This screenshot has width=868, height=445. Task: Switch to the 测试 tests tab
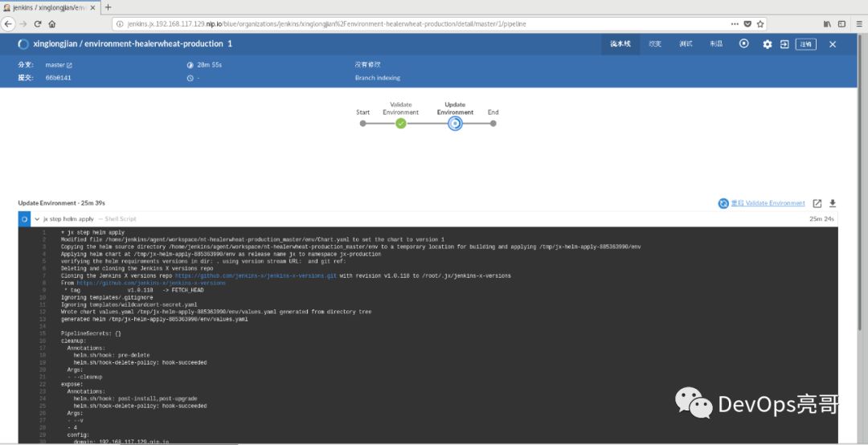tap(686, 43)
